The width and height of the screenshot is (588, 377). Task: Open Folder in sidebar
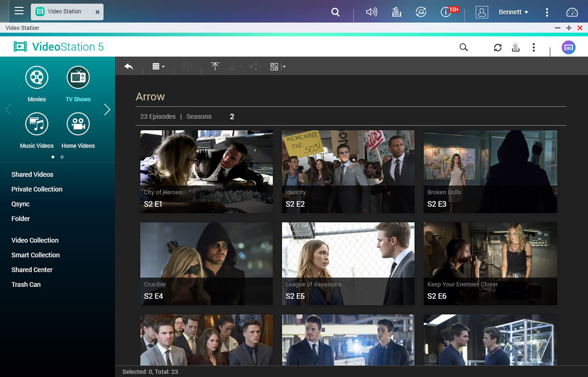point(20,218)
